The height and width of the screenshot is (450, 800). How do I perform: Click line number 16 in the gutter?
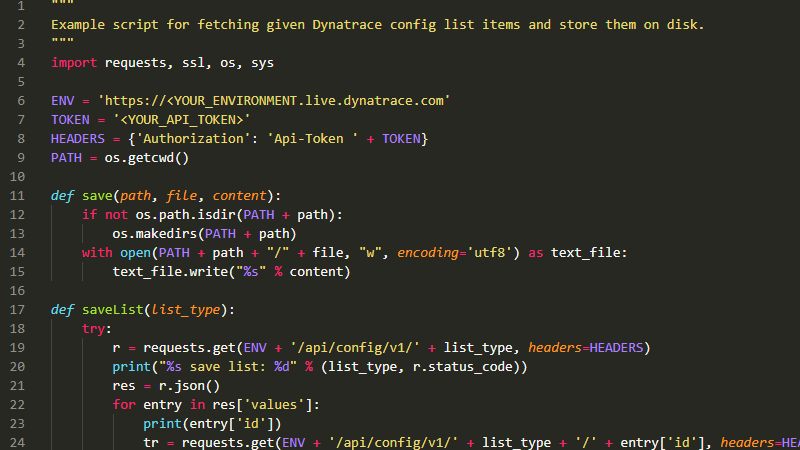coord(17,291)
